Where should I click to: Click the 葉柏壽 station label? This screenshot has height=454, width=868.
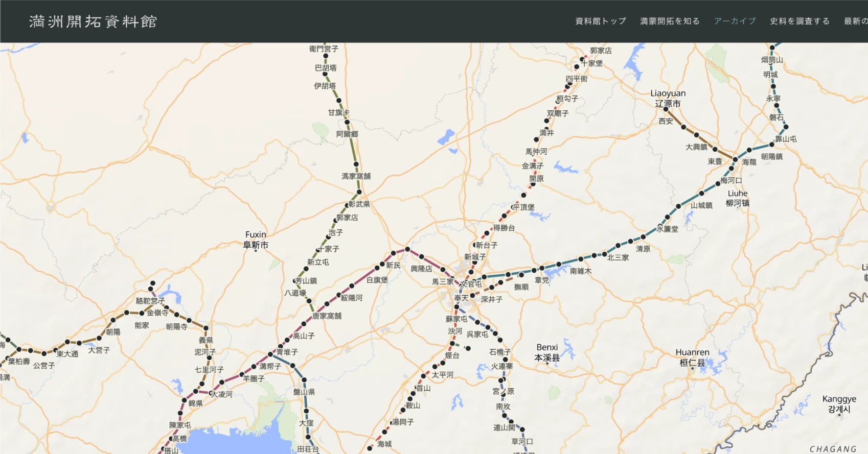[x=19, y=361]
